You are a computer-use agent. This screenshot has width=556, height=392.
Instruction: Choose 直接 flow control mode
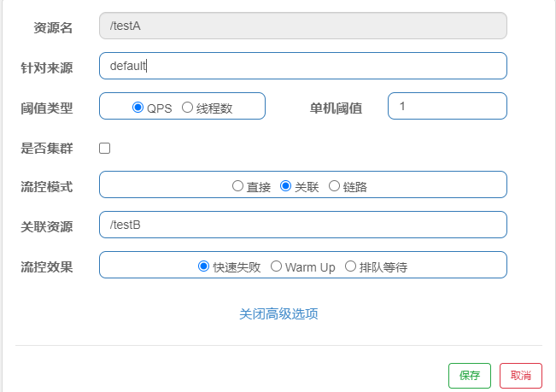pyautogui.click(x=237, y=185)
